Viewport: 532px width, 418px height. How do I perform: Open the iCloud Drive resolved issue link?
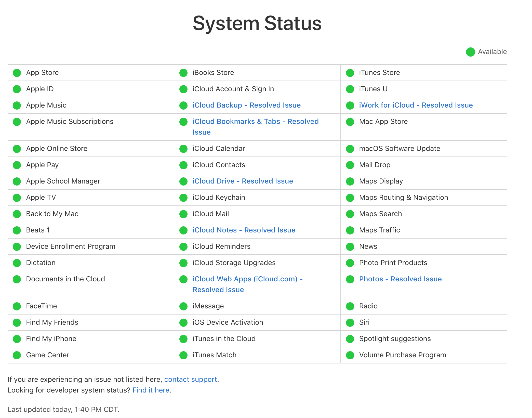243,181
